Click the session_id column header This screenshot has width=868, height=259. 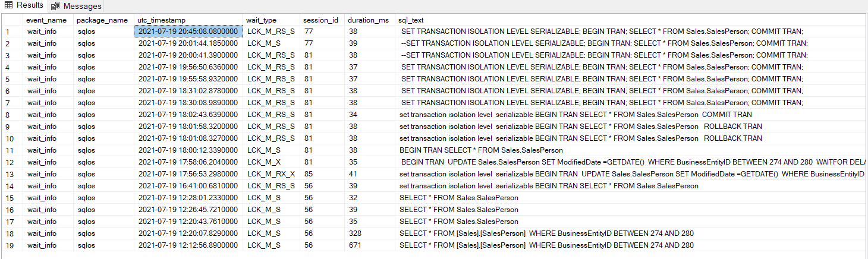click(320, 20)
